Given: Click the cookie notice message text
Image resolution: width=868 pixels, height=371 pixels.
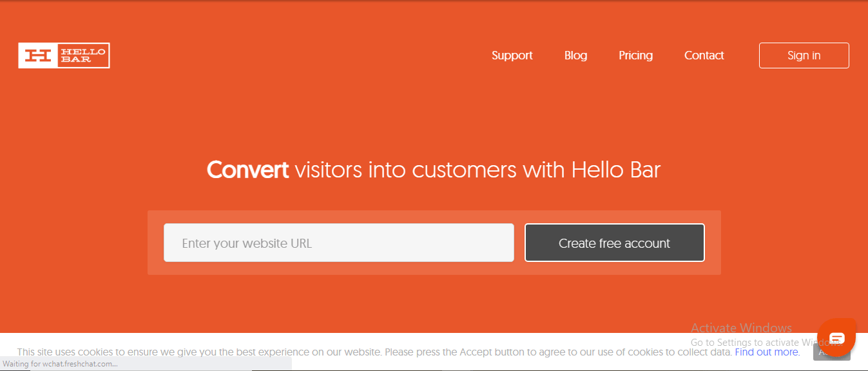Looking at the screenshot, I should (374, 352).
